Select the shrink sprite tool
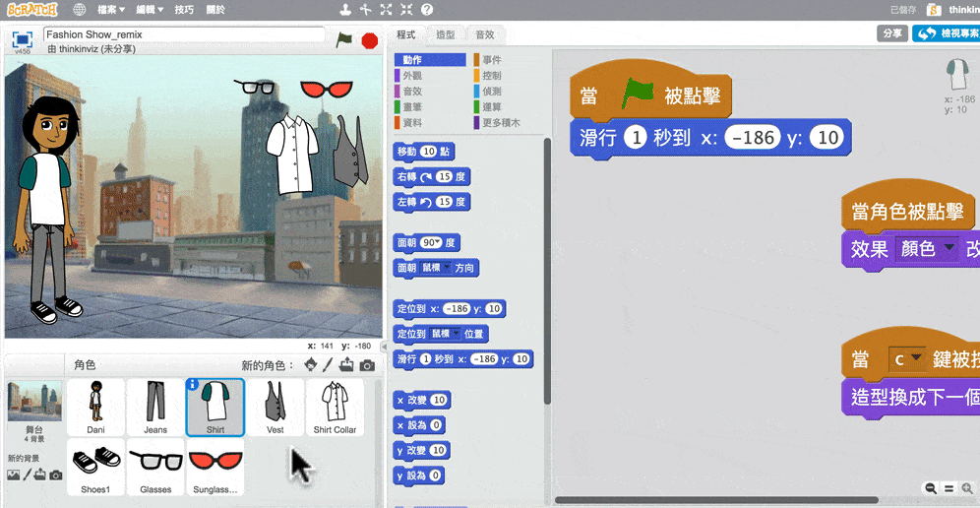Image resolution: width=980 pixels, height=508 pixels. click(x=406, y=10)
